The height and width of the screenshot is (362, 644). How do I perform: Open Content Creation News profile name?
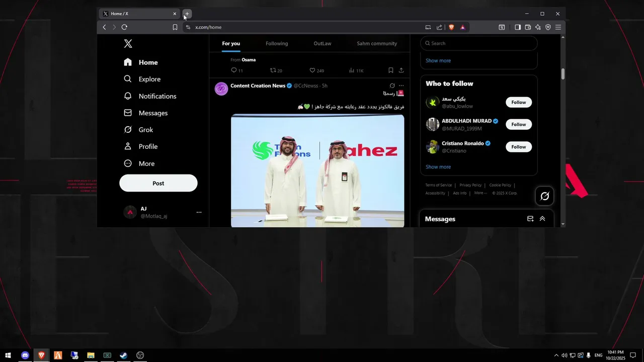258,86
